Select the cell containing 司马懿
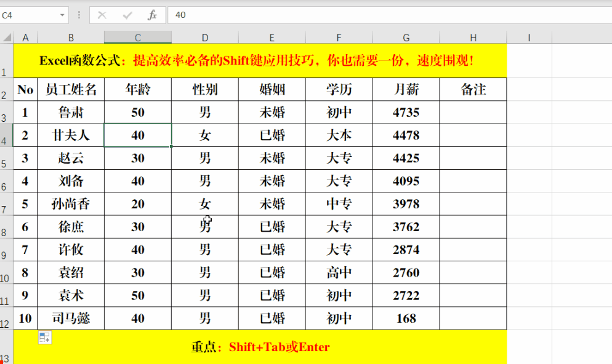 point(71,318)
